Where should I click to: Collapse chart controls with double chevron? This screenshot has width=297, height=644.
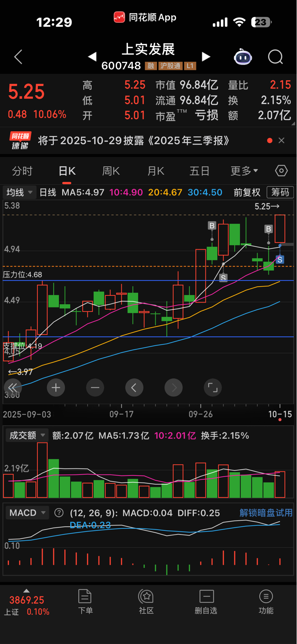click(12, 388)
